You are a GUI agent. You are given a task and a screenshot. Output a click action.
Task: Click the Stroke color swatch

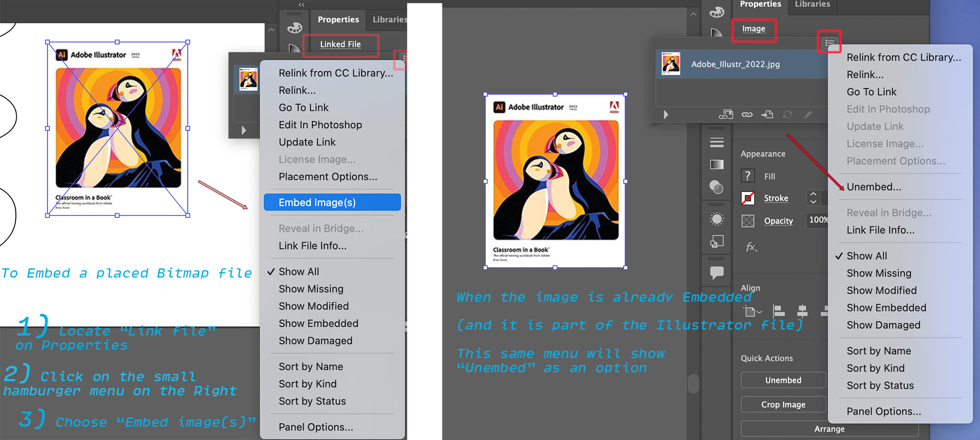[748, 198]
